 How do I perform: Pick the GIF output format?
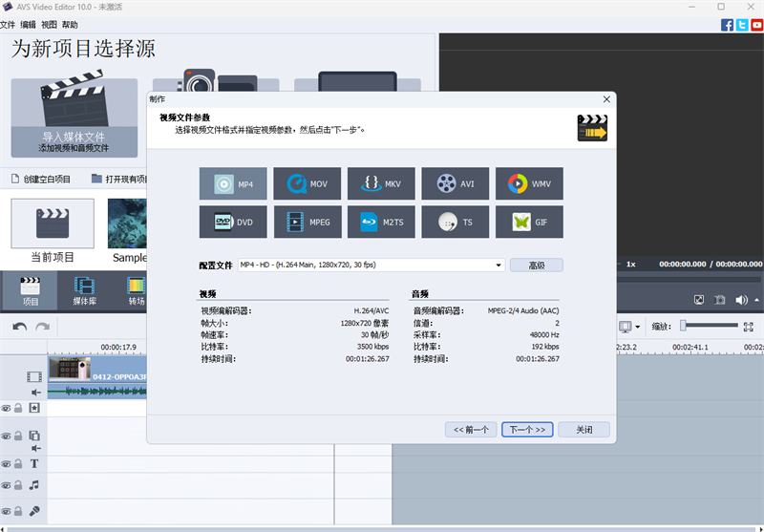[x=529, y=222]
